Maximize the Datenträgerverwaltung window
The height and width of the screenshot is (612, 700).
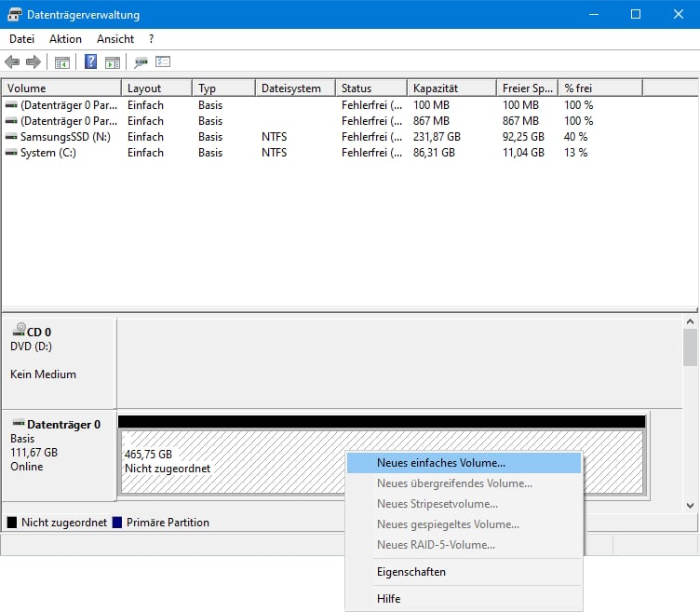(636, 14)
